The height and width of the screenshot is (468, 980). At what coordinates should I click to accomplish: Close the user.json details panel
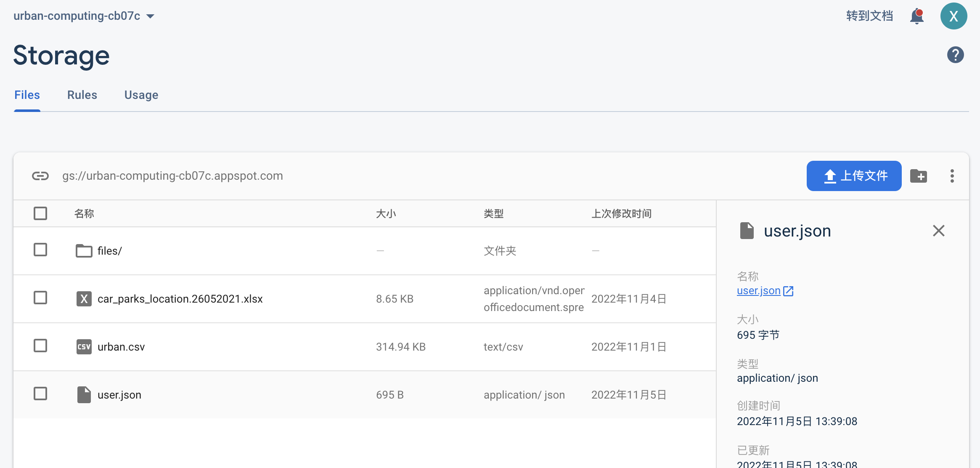point(938,231)
